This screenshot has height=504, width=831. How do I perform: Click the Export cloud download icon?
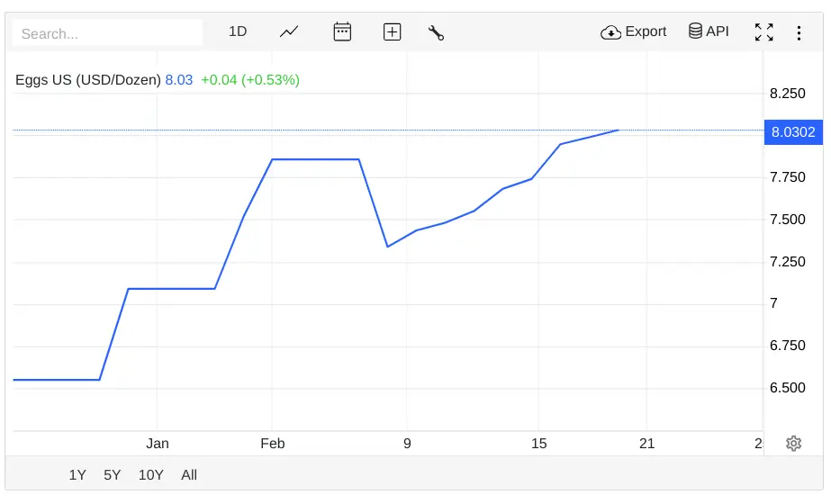pyautogui.click(x=610, y=32)
